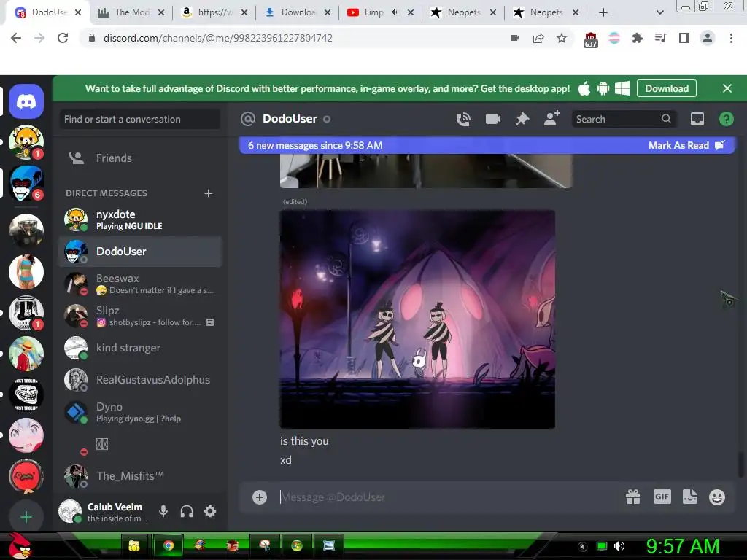Open file explorer in taskbar
Image resolution: width=747 pixels, height=560 pixels.
pyautogui.click(x=134, y=545)
